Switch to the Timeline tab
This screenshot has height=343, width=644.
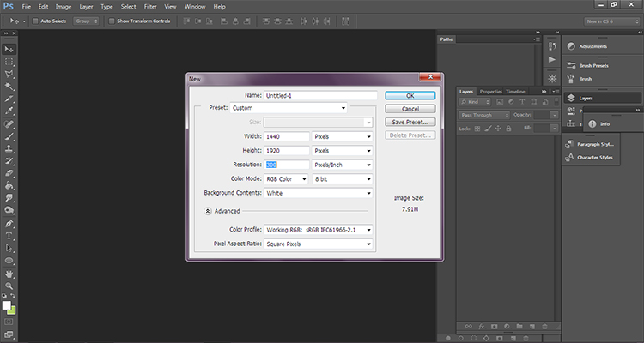[x=515, y=92]
